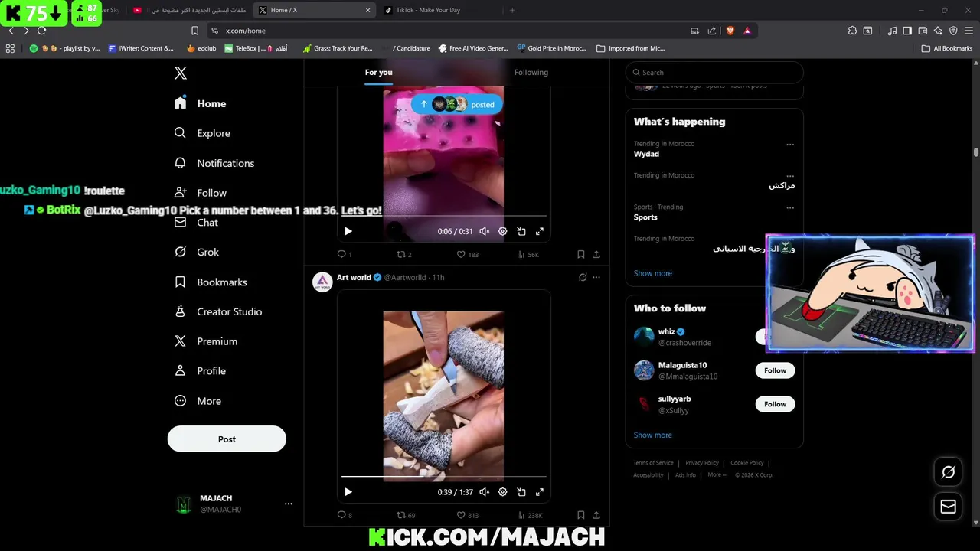Screen dimensions: 980x551
Task: Repost the post with 2 reposts
Action: click(403, 254)
